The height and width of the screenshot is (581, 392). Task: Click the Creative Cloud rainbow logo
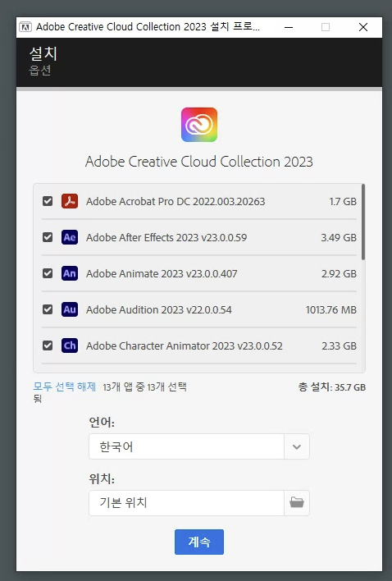pos(199,125)
